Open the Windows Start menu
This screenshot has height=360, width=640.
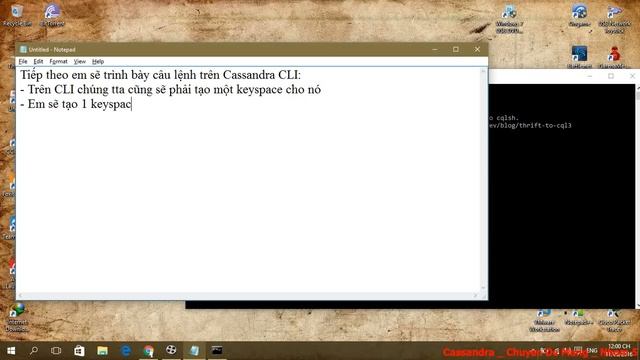pyautogui.click(x=11, y=351)
